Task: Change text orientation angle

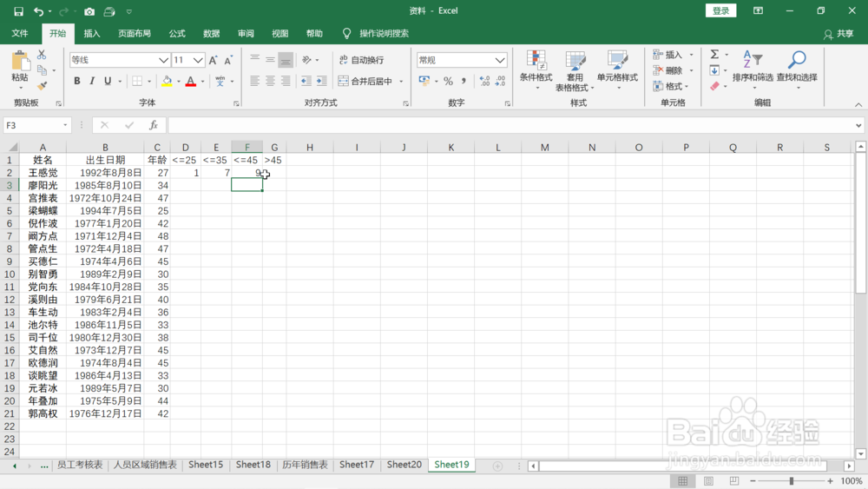Action: tap(306, 60)
